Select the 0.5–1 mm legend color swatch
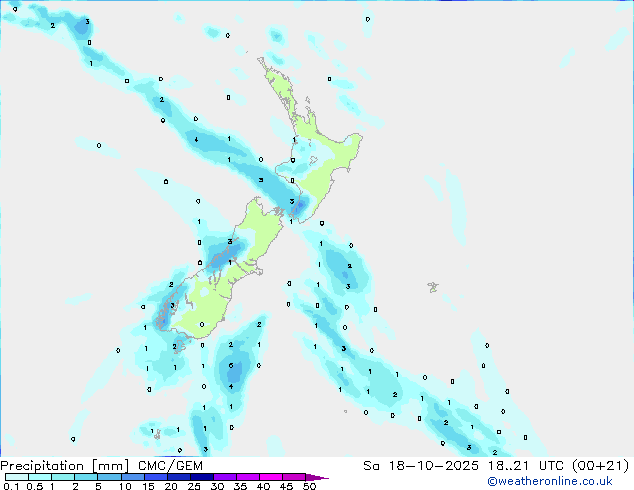Image resolution: width=634 pixels, height=490 pixels. (40, 477)
